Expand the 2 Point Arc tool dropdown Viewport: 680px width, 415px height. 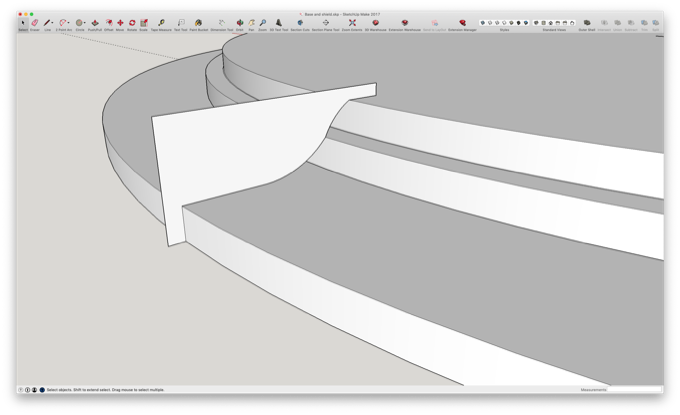69,23
